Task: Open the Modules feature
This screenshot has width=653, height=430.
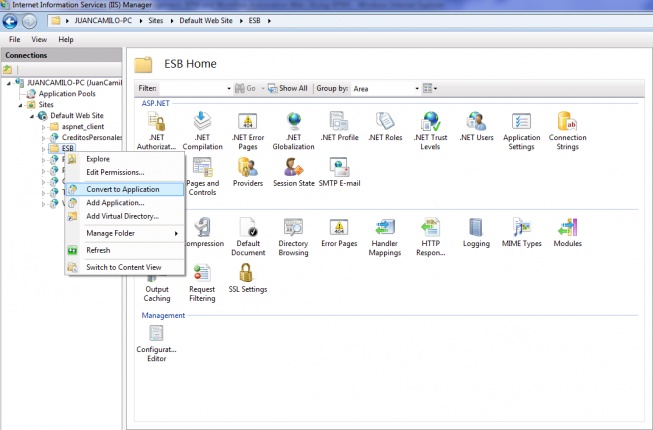Action: point(567,233)
